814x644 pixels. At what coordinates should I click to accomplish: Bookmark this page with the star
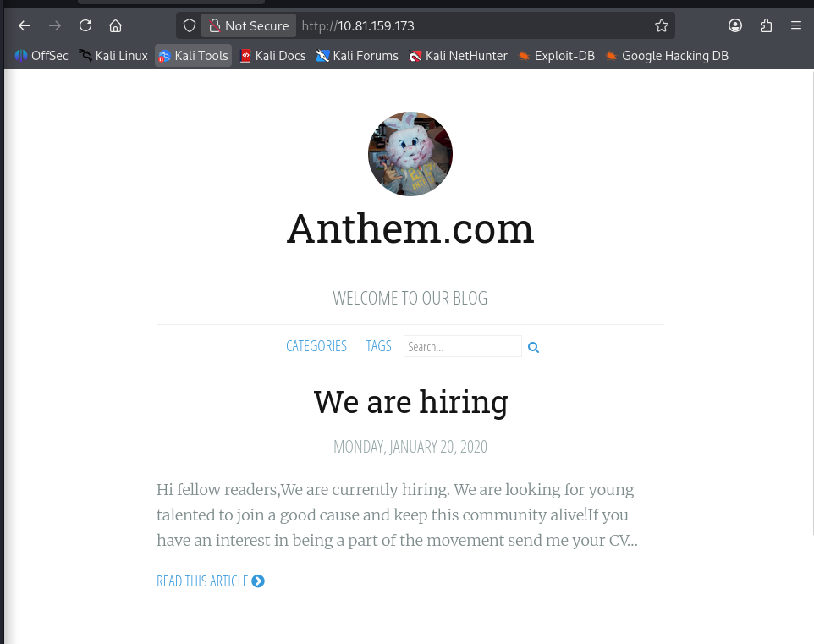point(662,25)
